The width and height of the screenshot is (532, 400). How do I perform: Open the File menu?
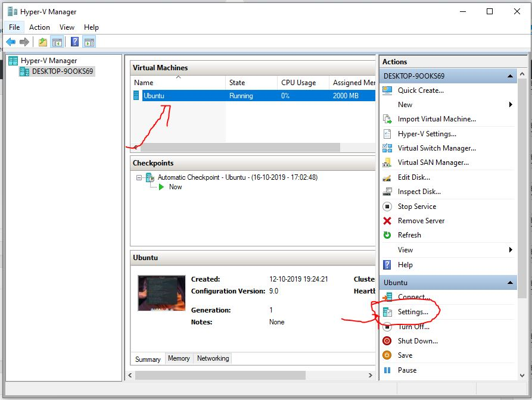tap(14, 27)
